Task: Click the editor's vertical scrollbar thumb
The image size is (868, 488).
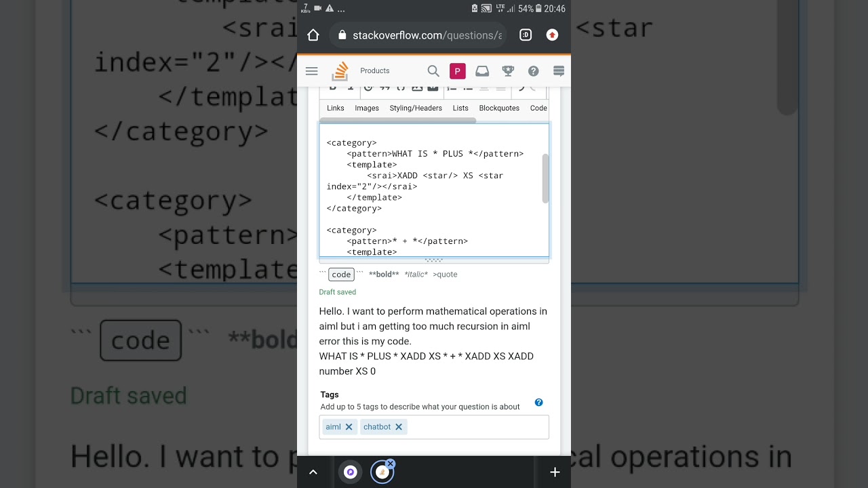Action: [545, 178]
